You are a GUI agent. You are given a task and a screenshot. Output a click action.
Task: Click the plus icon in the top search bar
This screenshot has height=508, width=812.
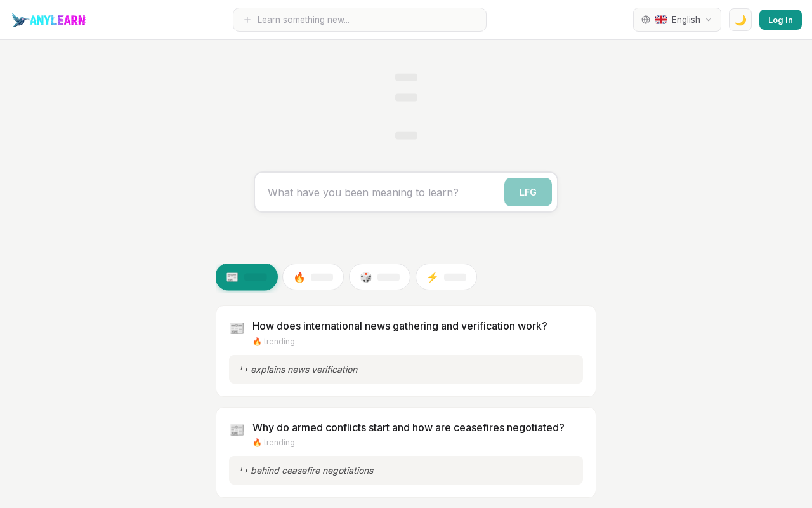tap(247, 20)
